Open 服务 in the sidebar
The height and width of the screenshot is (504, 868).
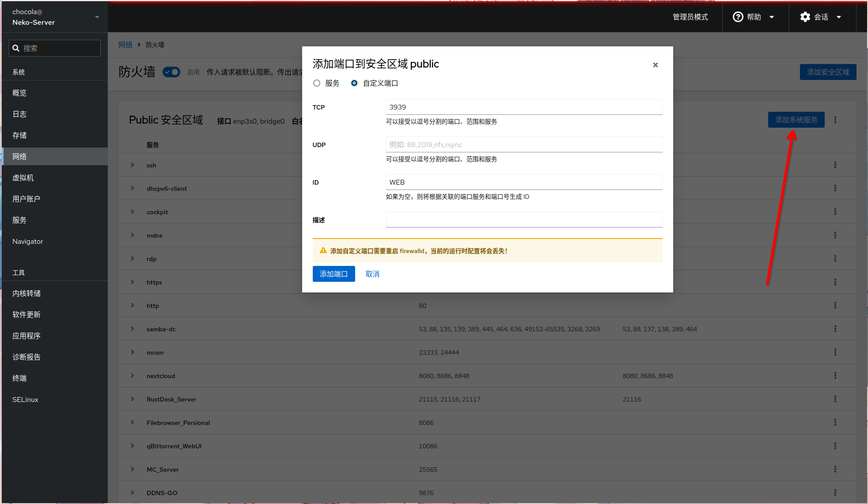(55, 220)
